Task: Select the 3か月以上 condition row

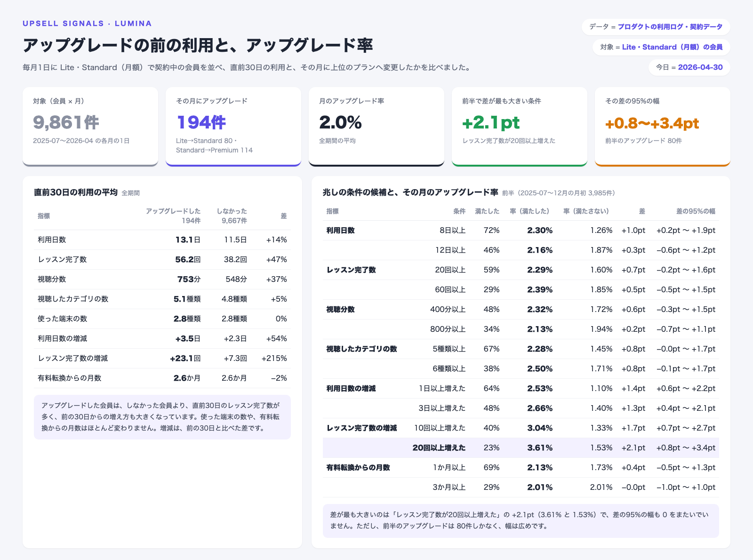Action: tap(521, 488)
